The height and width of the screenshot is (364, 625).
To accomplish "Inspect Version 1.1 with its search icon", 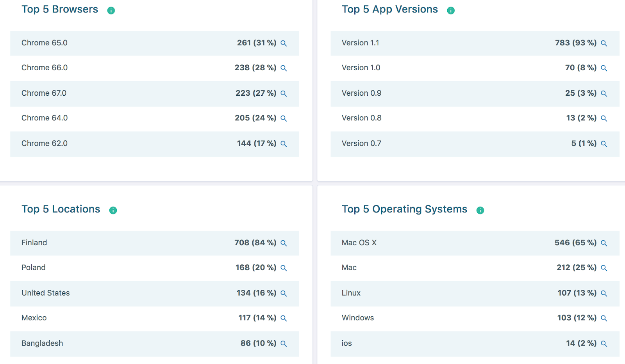I will point(604,43).
